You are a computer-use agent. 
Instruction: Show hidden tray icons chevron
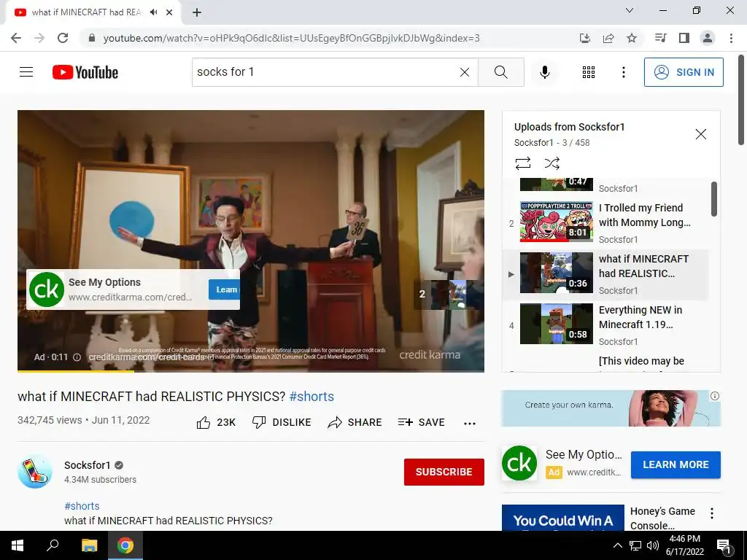[617, 545]
